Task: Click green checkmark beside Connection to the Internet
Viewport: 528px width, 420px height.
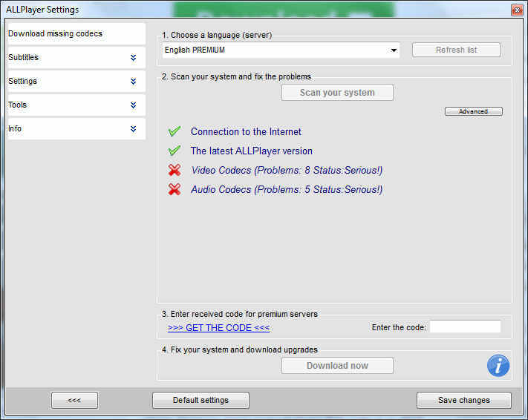Action: [175, 131]
